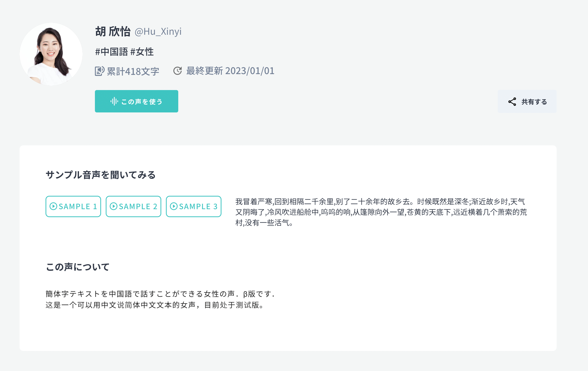This screenshot has width=588, height=371.
Task: Click the name 胡 欣怡
Action: pyautogui.click(x=112, y=31)
